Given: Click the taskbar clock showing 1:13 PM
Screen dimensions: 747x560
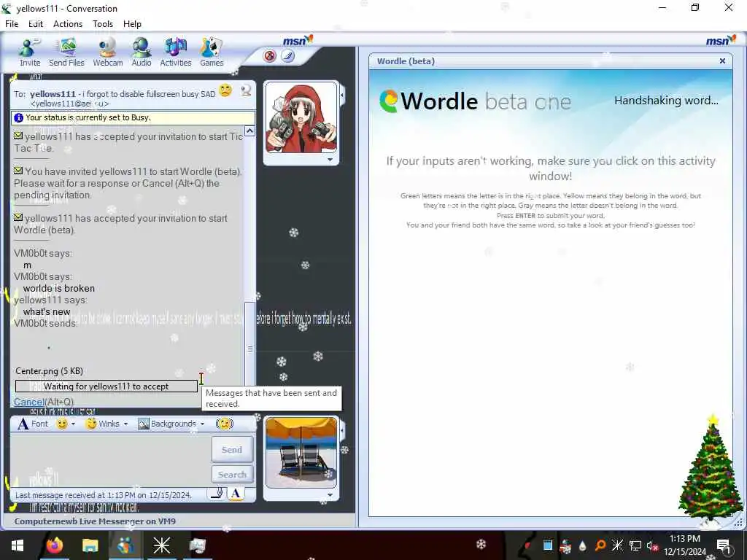Looking at the screenshot, I should [x=685, y=545].
